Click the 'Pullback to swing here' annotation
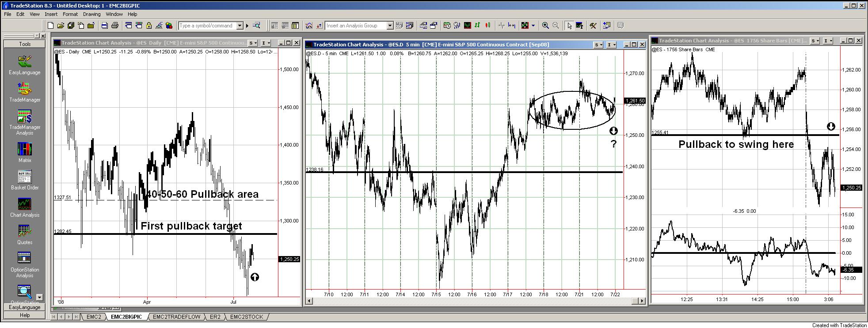This screenshot has width=868, height=328. 736,144
